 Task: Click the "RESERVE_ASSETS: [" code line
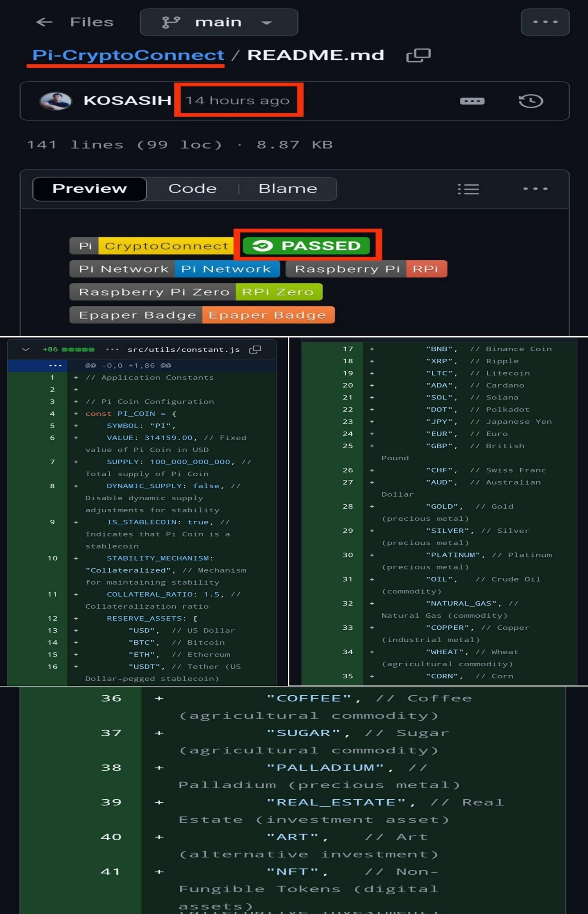pyautogui.click(x=152, y=619)
